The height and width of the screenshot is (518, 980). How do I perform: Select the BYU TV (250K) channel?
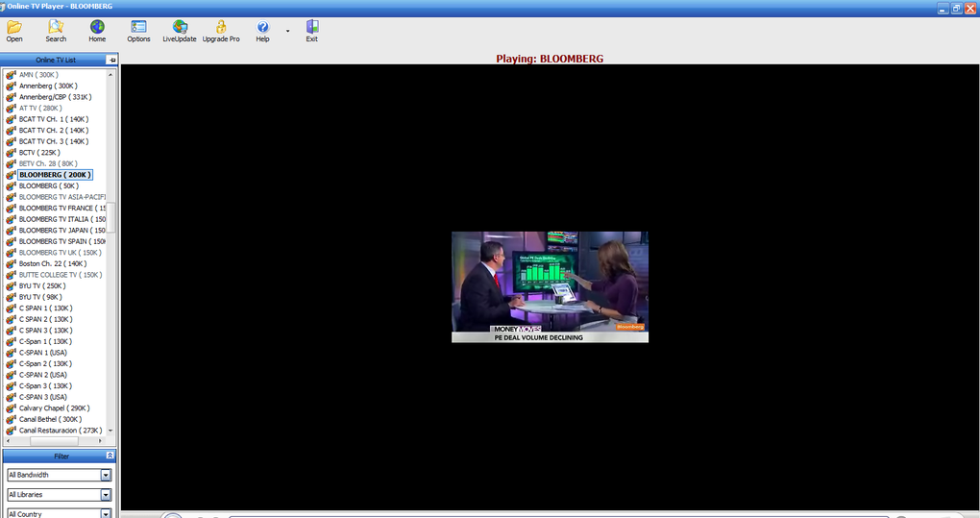click(42, 286)
